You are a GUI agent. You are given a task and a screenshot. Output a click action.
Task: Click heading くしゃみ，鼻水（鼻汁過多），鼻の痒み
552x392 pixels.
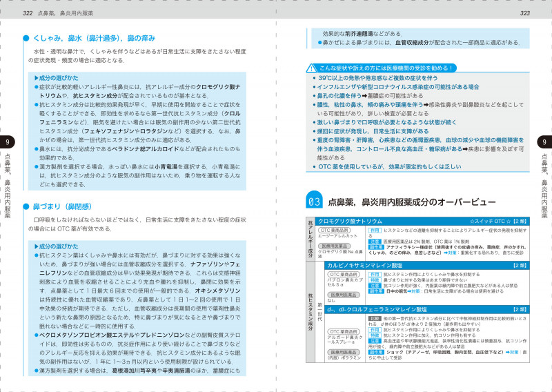pyautogui.click(x=94, y=39)
